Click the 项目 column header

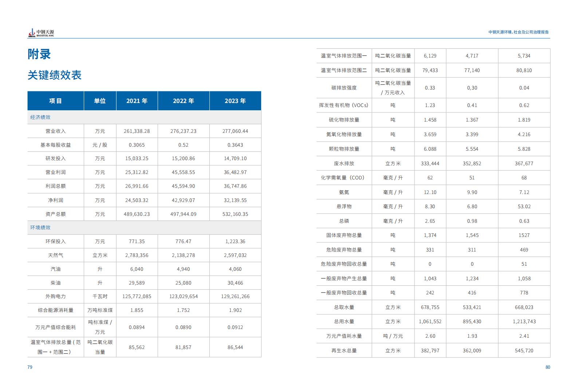(x=55, y=101)
